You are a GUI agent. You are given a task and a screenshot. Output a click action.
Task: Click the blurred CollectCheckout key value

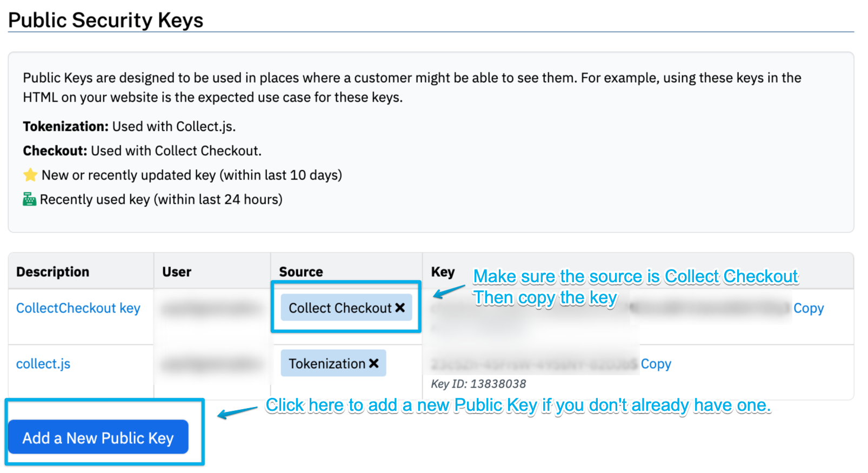[708, 308]
